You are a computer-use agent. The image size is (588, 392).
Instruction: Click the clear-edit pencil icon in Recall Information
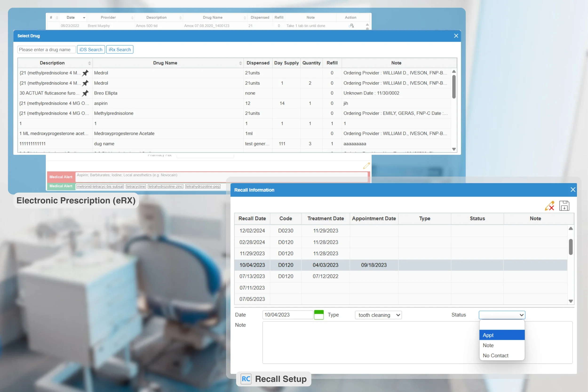tap(549, 206)
